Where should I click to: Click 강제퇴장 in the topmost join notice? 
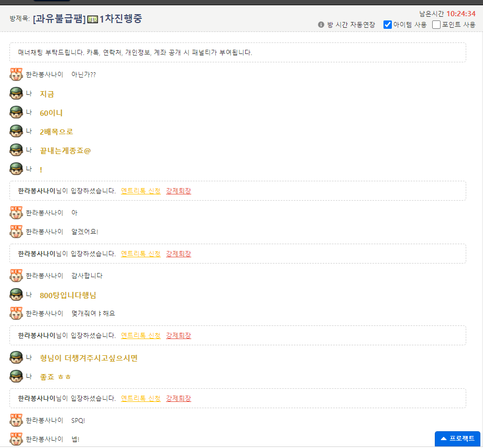(179, 191)
